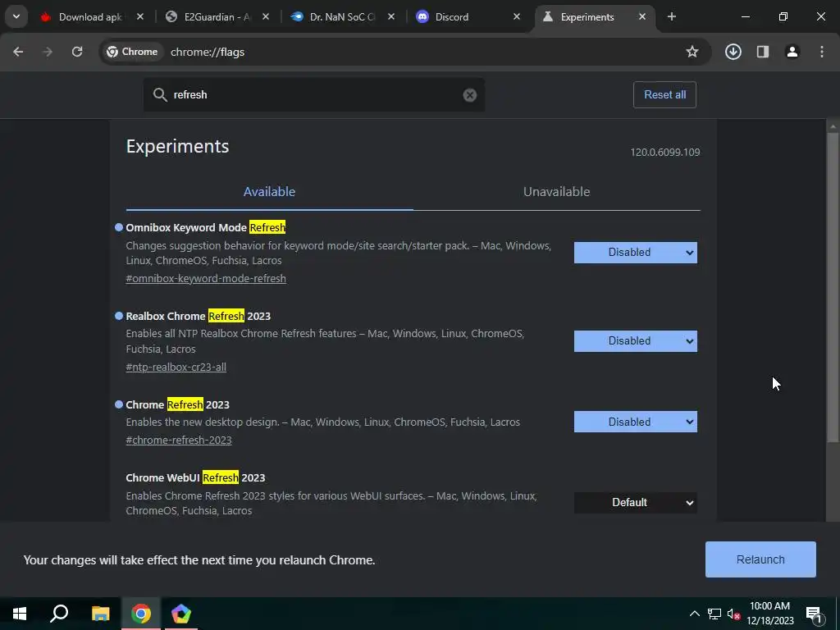Screen dimensions: 840x630
Task: Select the Unavailable experiments tab
Action: coord(557,192)
